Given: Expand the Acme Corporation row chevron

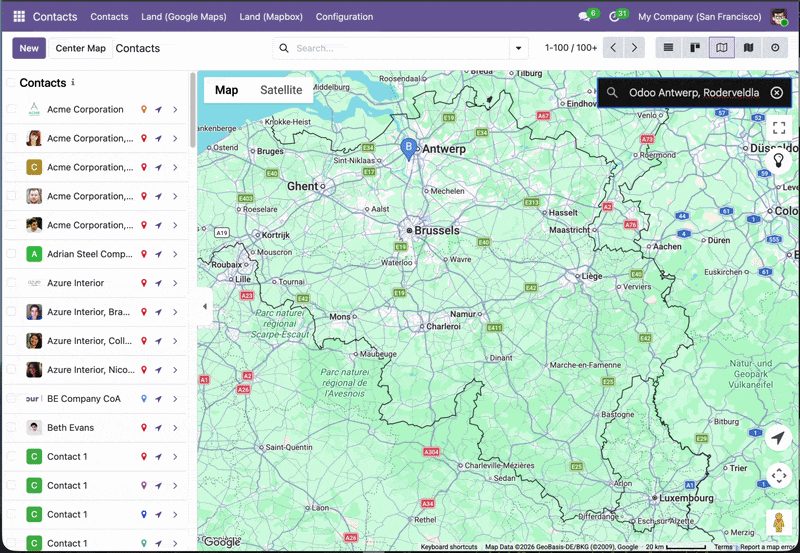Looking at the screenshot, I should [175, 109].
